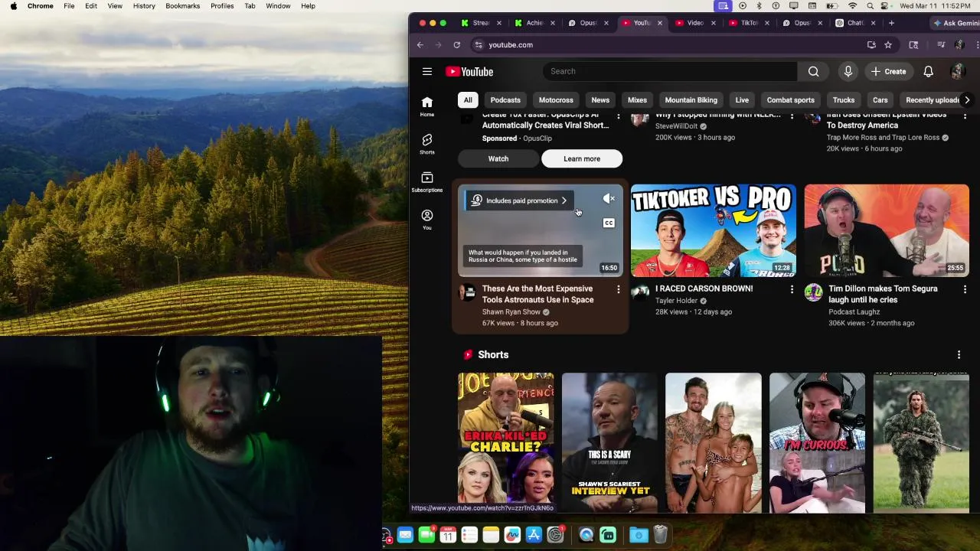The image size is (980, 551).
Task: Open 'These Are the Most Expensive Tools' title
Action: [537, 295]
